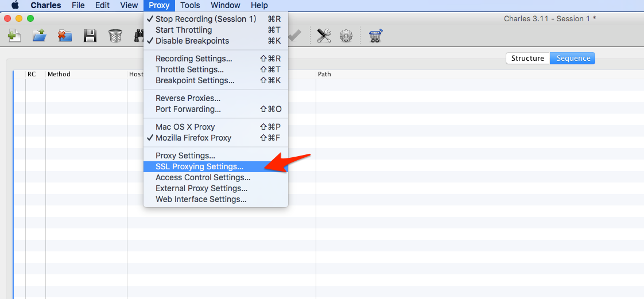The image size is (644, 299).
Task: Toggle Stop Recording (Session 1)
Action: pos(216,19)
